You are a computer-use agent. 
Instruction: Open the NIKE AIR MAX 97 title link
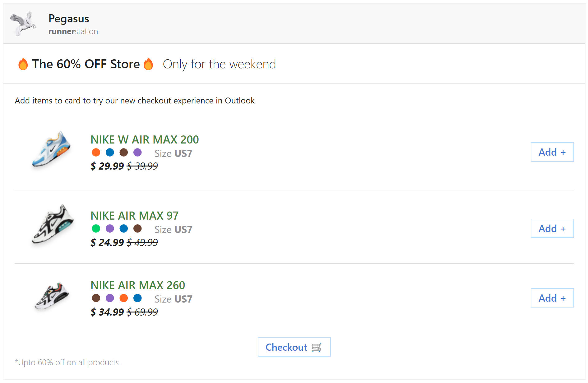pos(134,216)
